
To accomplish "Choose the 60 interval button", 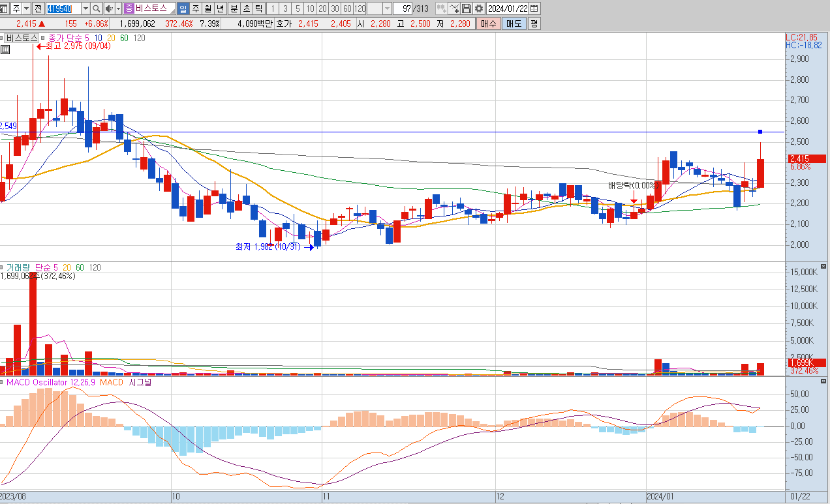I will coord(347,8).
